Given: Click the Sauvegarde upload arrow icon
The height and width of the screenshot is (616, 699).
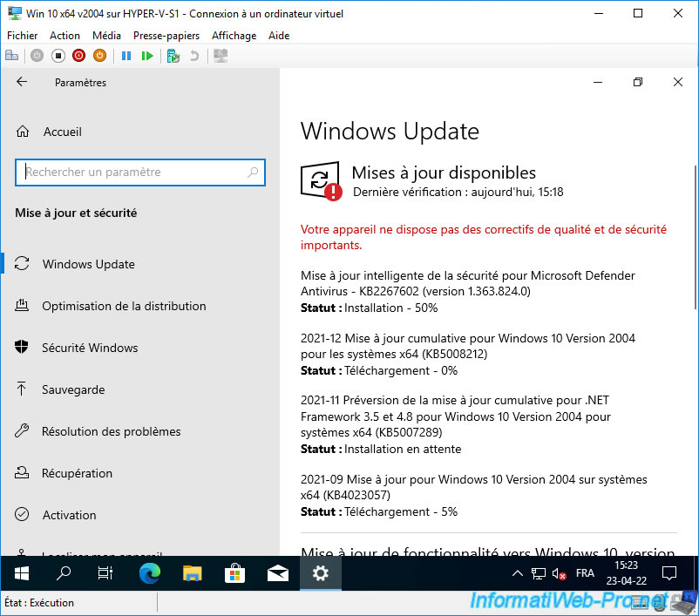Looking at the screenshot, I should click(x=21, y=389).
